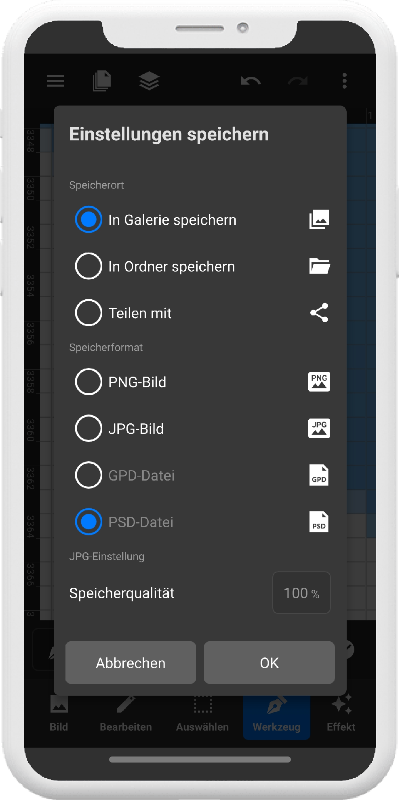Click the JPG image format icon

coord(319,429)
